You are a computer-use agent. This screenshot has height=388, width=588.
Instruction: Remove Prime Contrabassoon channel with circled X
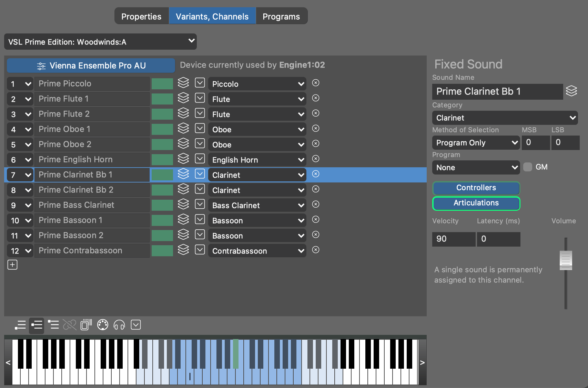[316, 250]
